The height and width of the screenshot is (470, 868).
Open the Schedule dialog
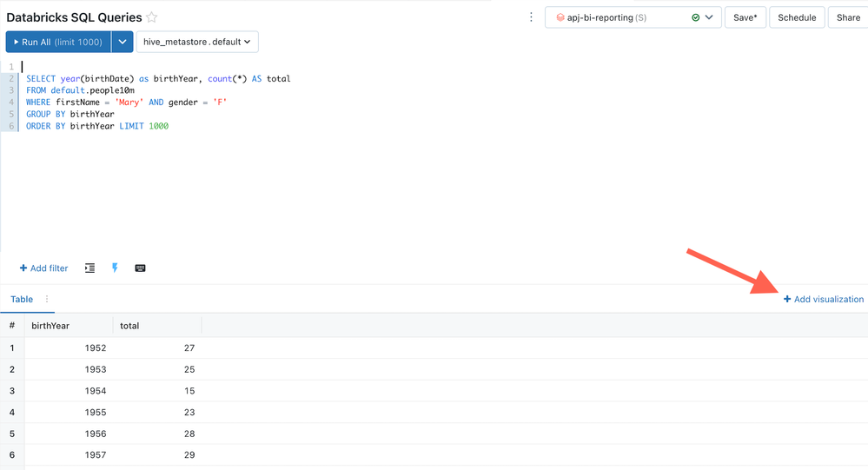point(797,17)
